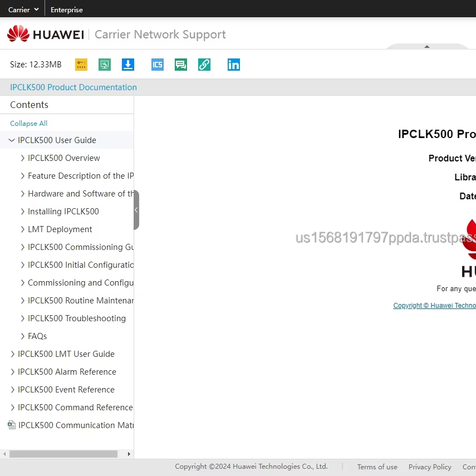Expand the FAQs chevron
This screenshot has width=476, height=476.
pos(22,336)
